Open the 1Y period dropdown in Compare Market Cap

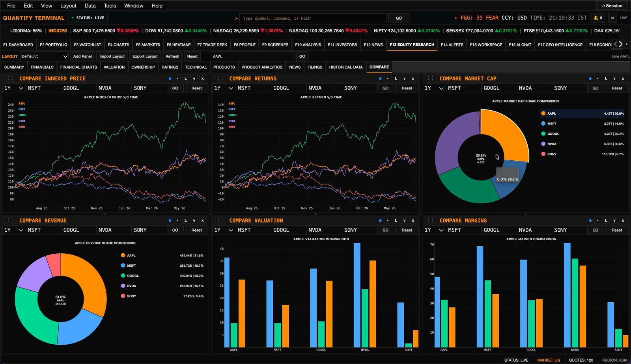click(x=434, y=88)
